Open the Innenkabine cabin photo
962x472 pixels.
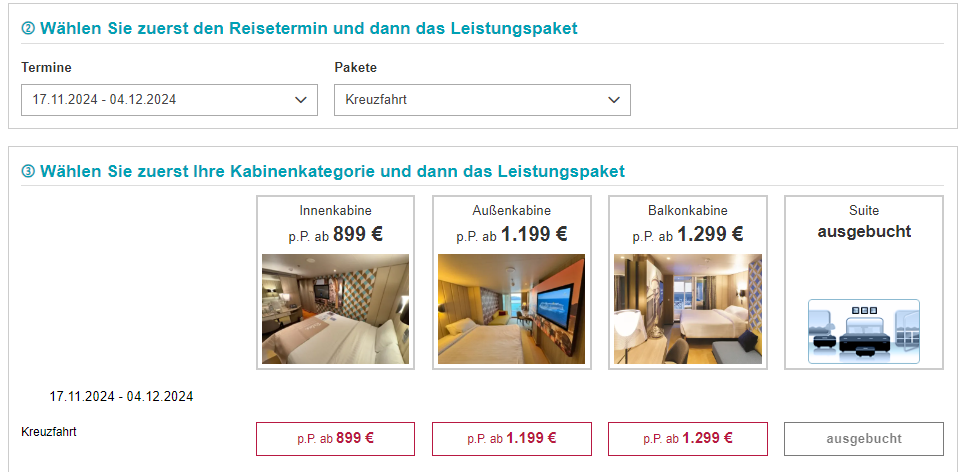(336, 309)
